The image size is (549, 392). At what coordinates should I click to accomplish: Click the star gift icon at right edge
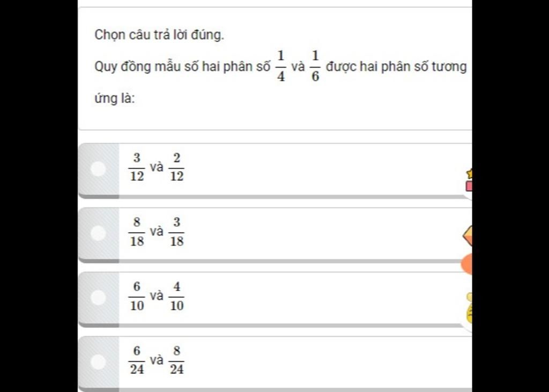point(469,180)
